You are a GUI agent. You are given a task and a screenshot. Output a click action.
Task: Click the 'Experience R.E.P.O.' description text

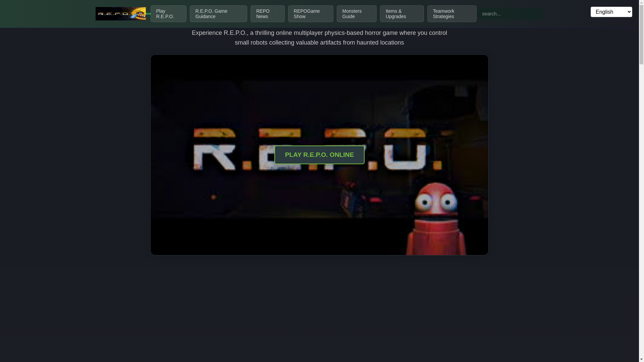click(x=319, y=38)
